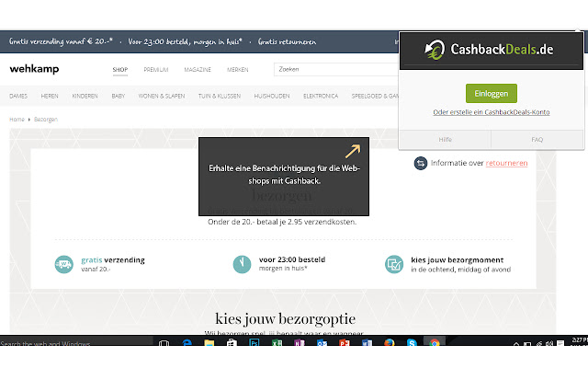Open Firefox from the taskbar
Image resolution: width=588 pixels, height=368 pixels.
coord(390,341)
